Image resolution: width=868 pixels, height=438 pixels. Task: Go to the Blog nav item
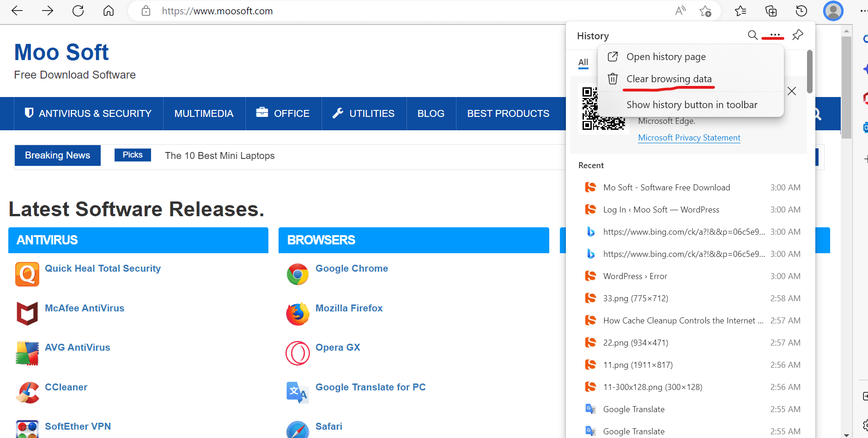click(x=431, y=114)
